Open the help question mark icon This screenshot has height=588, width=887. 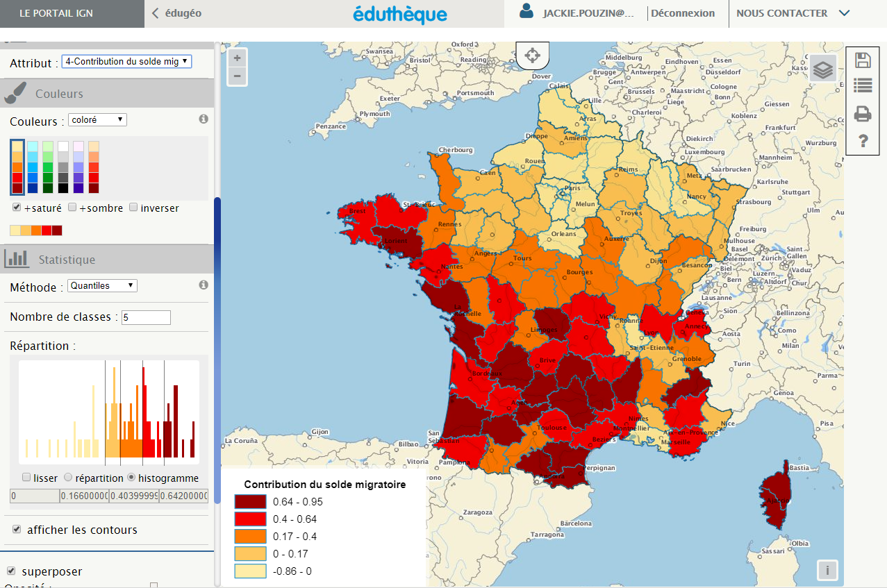point(863,141)
